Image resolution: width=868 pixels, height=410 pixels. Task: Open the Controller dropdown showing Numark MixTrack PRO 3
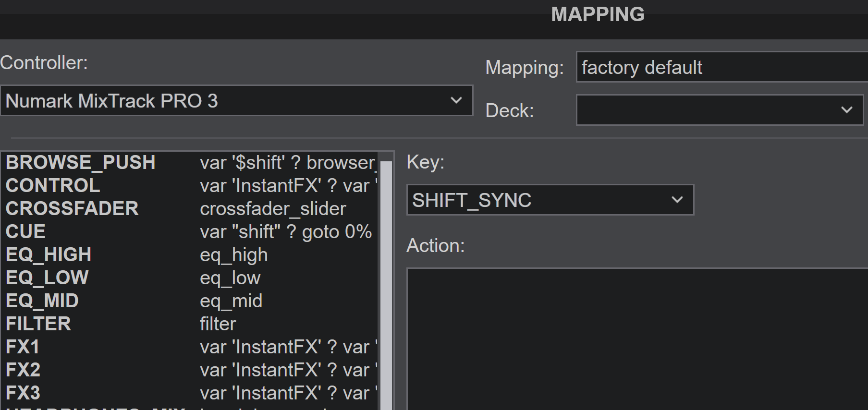[237, 101]
